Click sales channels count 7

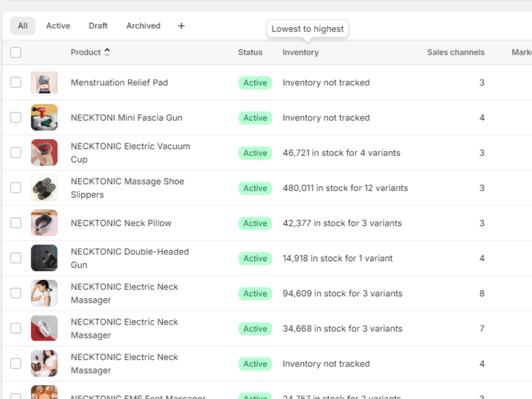point(482,328)
